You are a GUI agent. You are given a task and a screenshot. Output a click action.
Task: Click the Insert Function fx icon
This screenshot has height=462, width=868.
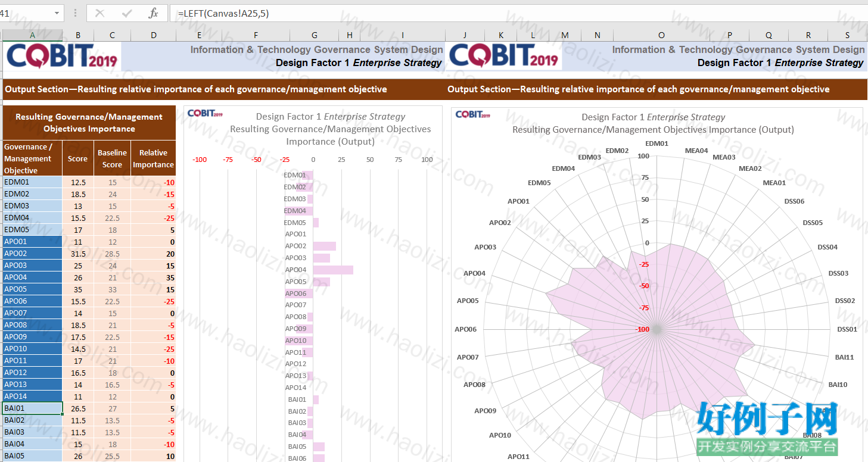[153, 13]
